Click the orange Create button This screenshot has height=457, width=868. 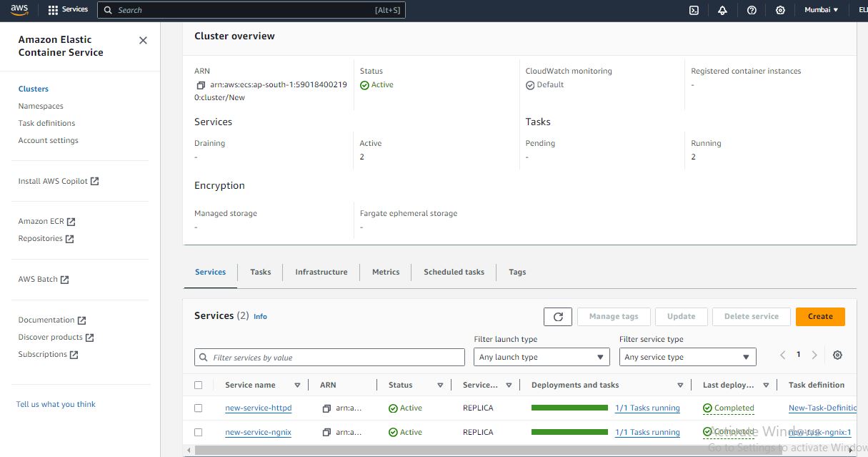pos(819,316)
